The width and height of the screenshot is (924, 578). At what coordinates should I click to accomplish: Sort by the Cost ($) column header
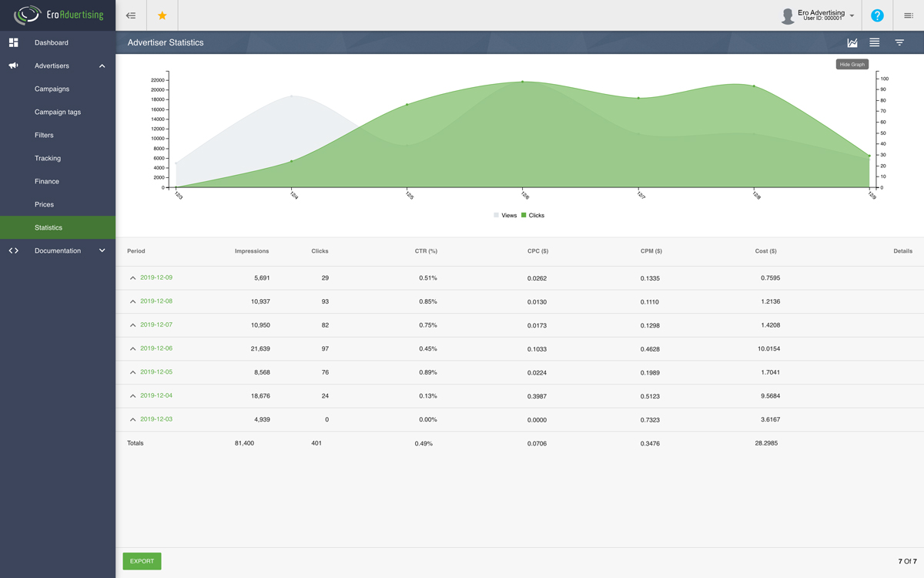[x=766, y=251]
